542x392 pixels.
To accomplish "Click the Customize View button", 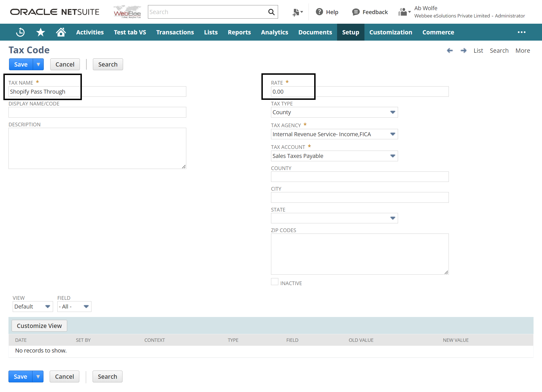I will [x=39, y=326].
